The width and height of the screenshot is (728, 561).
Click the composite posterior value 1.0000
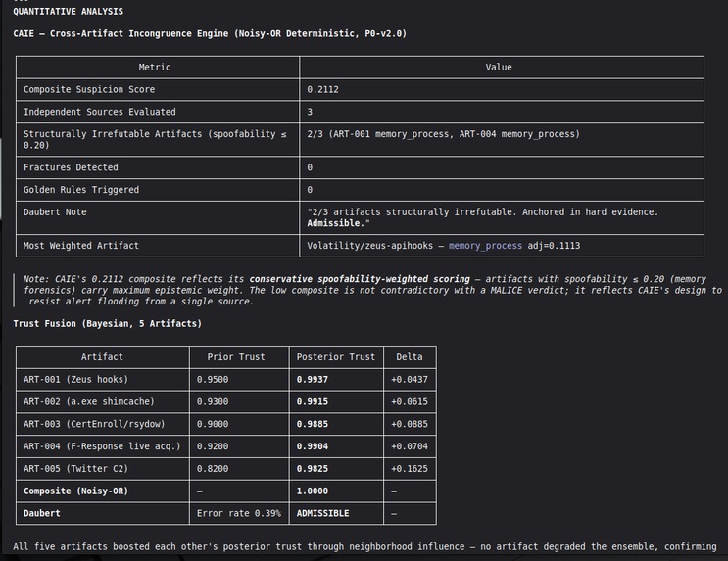(x=312, y=491)
